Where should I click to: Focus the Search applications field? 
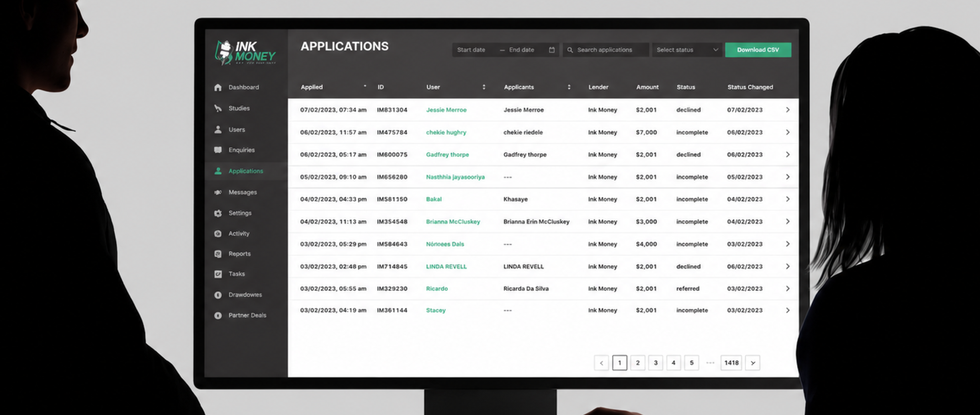pos(606,50)
